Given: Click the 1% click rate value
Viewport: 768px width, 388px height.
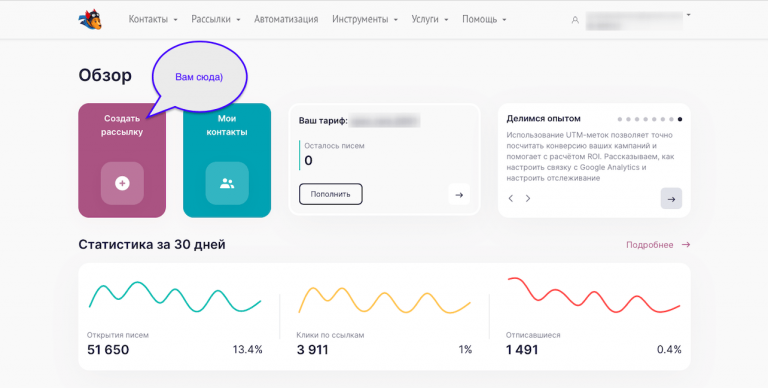Looking at the screenshot, I should (465, 349).
